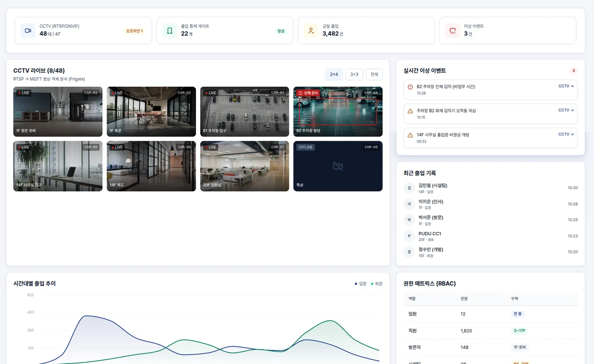Click the 10:30 timestamp of 김민철 entry
Viewport: 594px width, 364px height.
pyautogui.click(x=573, y=188)
